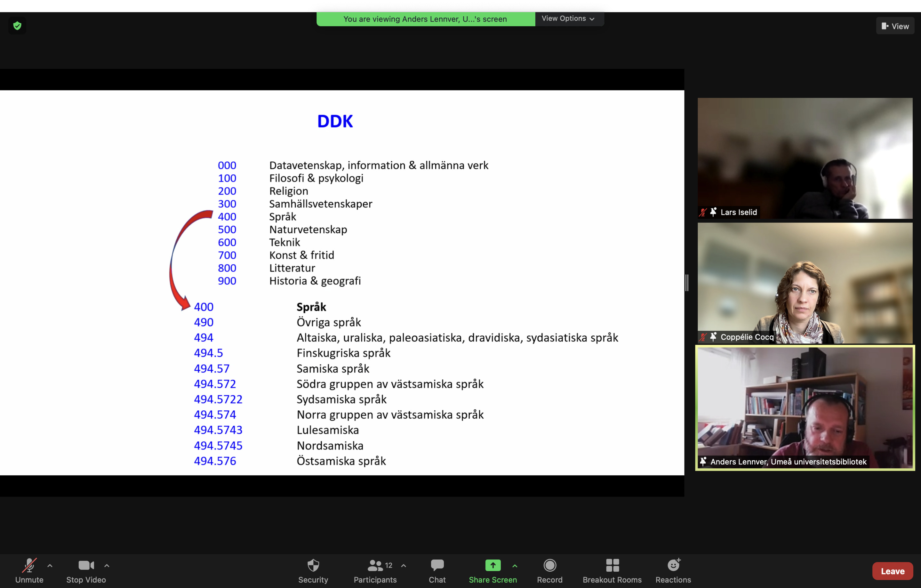Open the View layout menu

click(x=895, y=26)
